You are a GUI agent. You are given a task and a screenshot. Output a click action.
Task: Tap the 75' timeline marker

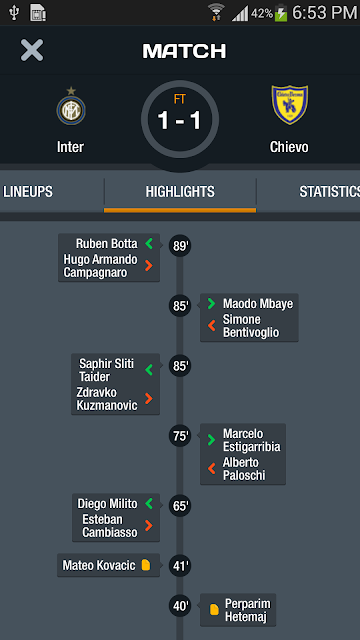180,436
